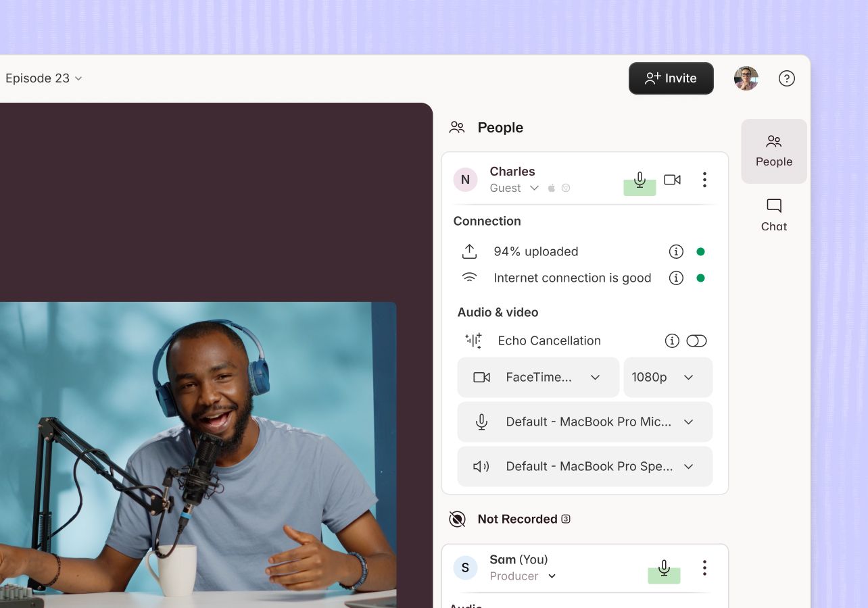868x608 pixels.
Task: Open the MacBook Pro Speakers dropdown
Action: (x=585, y=466)
